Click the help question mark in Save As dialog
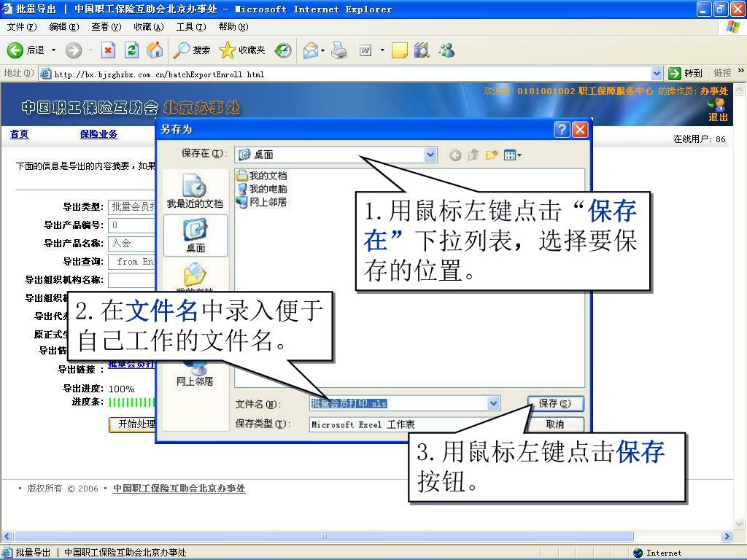This screenshot has width=747, height=560. (x=562, y=130)
